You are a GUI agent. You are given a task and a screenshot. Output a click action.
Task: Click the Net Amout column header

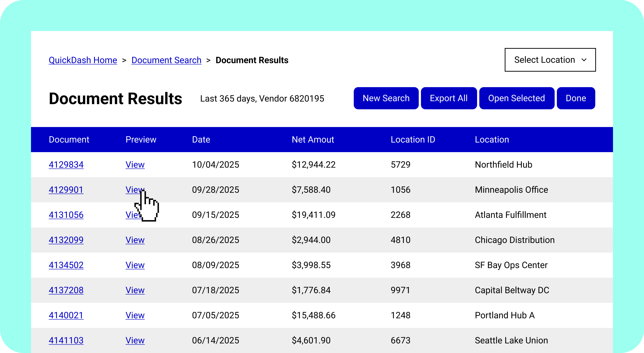tap(313, 140)
